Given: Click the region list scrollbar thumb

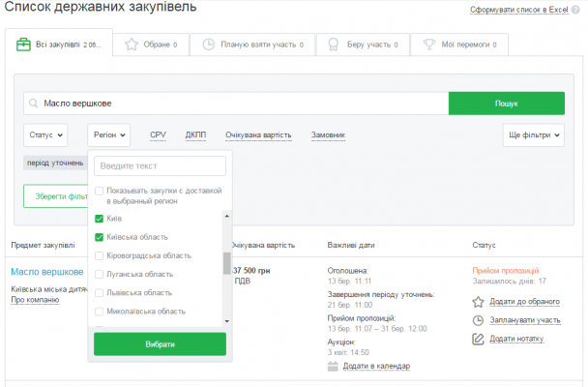Looking at the screenshot, I should coord(227,263).
